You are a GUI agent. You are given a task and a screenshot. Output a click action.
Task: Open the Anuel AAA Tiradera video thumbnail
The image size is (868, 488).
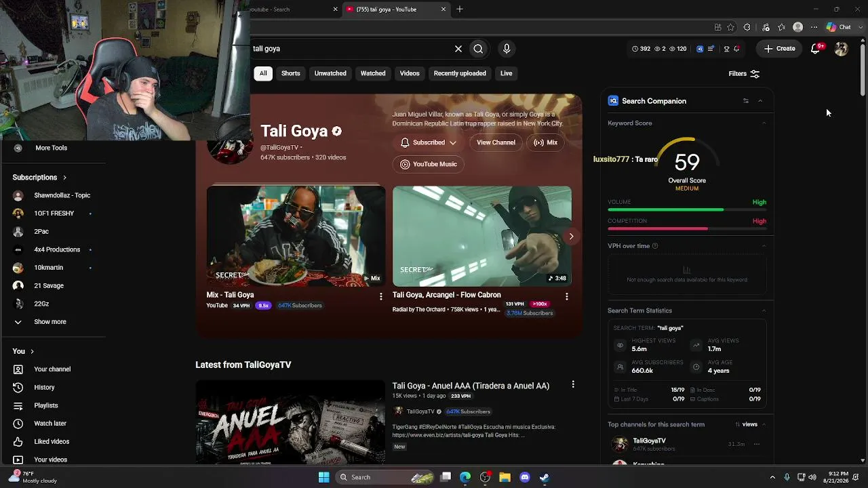(x=290, y=422)
